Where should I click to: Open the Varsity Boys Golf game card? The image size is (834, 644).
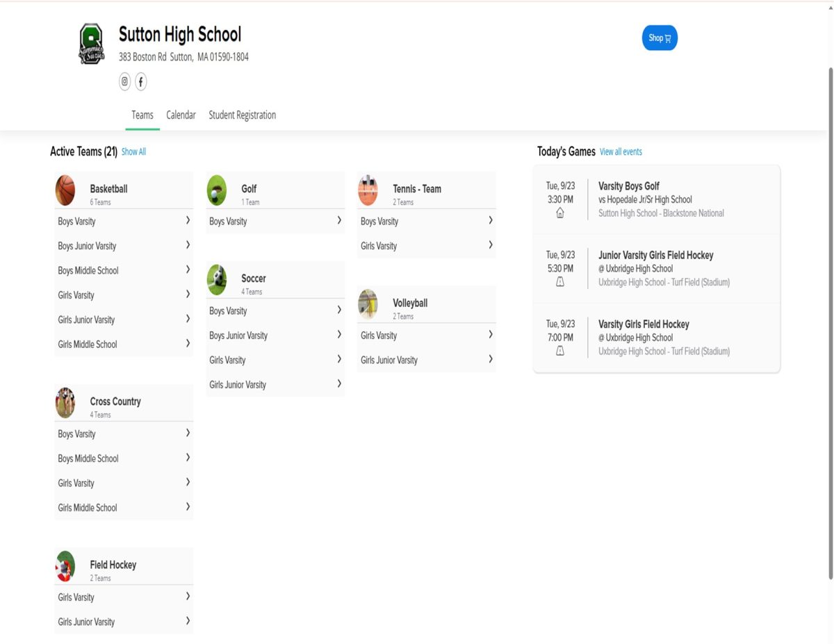click(x=656, y=199)
